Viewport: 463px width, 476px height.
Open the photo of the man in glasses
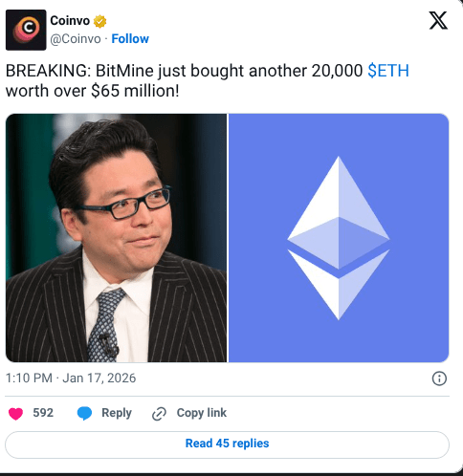click(x=116, y=238)
